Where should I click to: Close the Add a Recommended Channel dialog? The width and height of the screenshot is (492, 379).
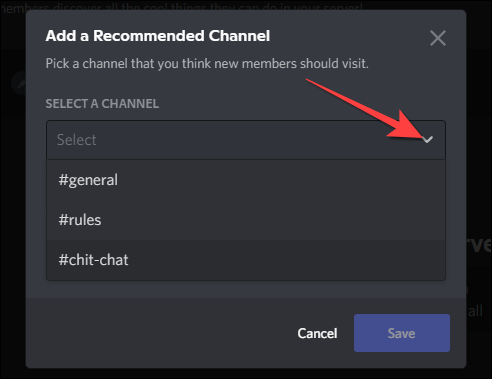pyautogui.click(x=438, y=38)
